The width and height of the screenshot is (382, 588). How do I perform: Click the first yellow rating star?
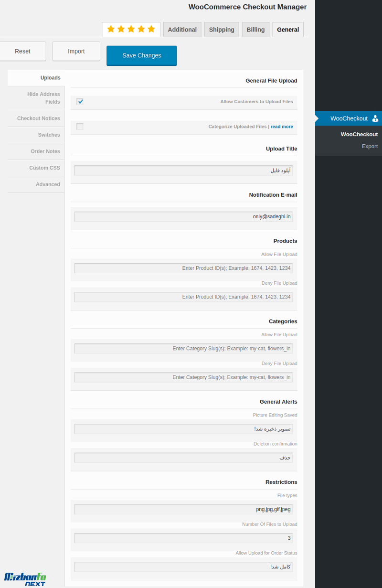click(x=111, y=29)
